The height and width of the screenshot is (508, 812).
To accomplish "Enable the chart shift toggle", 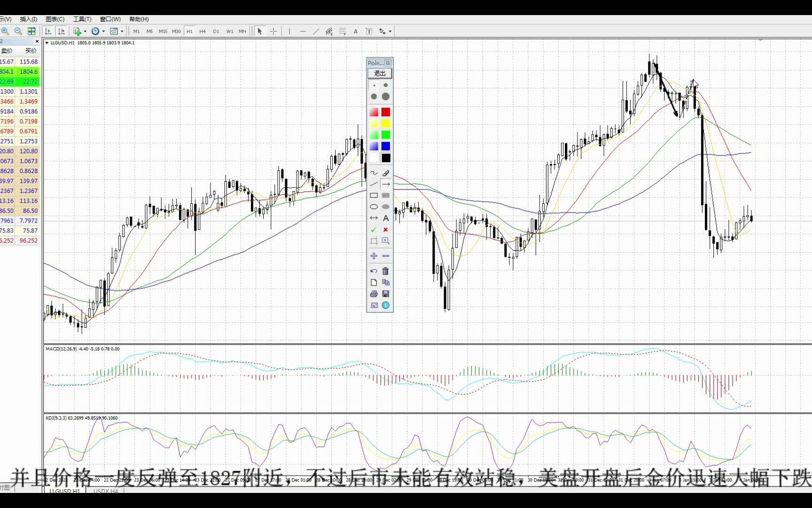I will [61, 31].
